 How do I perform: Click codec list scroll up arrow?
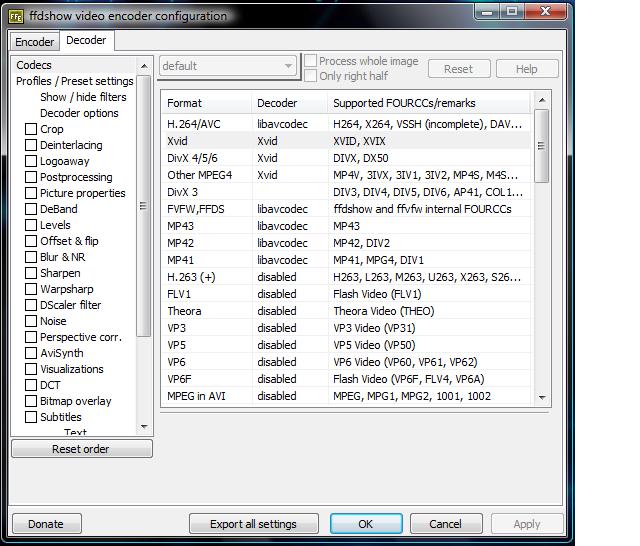pos(542,100)
